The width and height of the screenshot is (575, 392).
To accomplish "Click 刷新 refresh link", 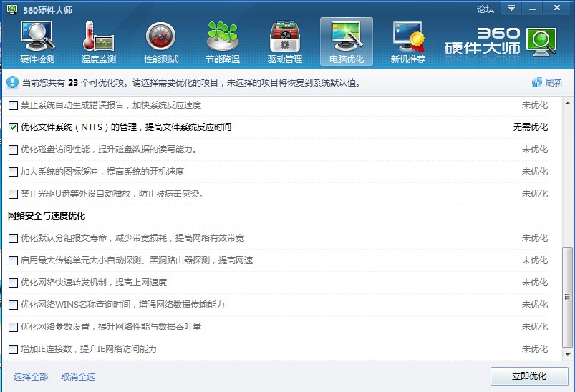I will [554, 83].
